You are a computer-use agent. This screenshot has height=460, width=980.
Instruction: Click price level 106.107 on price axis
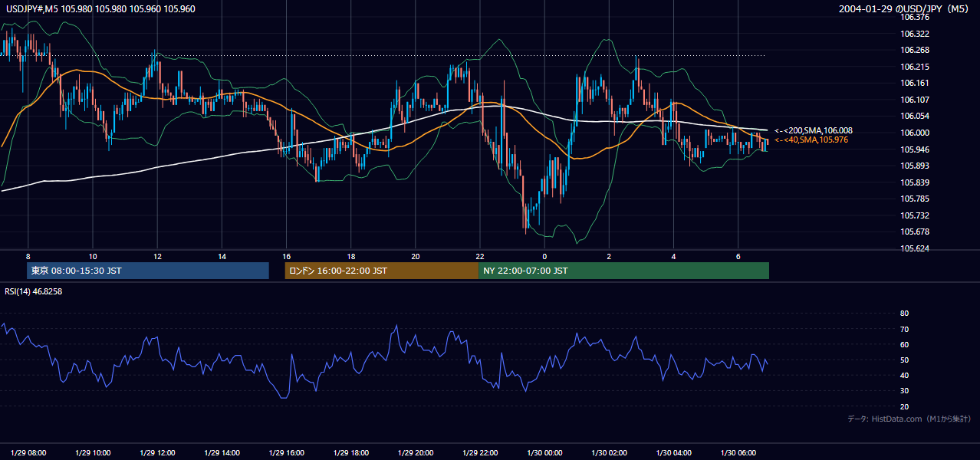[x=914, y=100]
